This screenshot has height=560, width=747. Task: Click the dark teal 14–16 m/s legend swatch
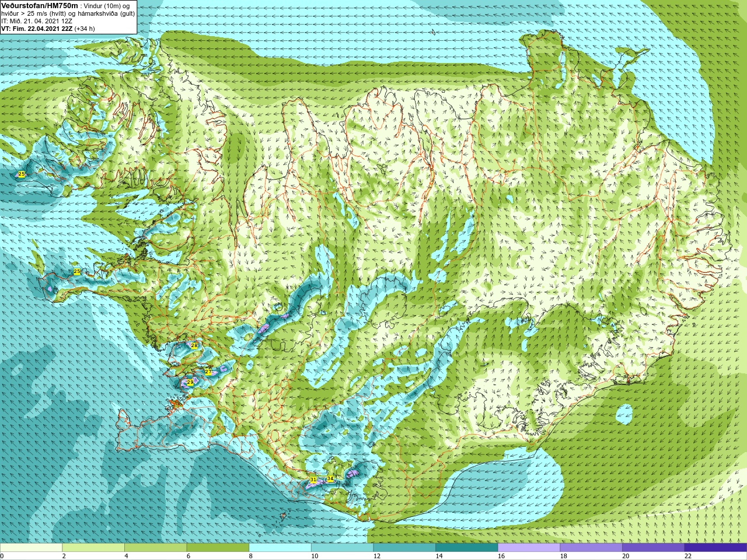point(467,548)
